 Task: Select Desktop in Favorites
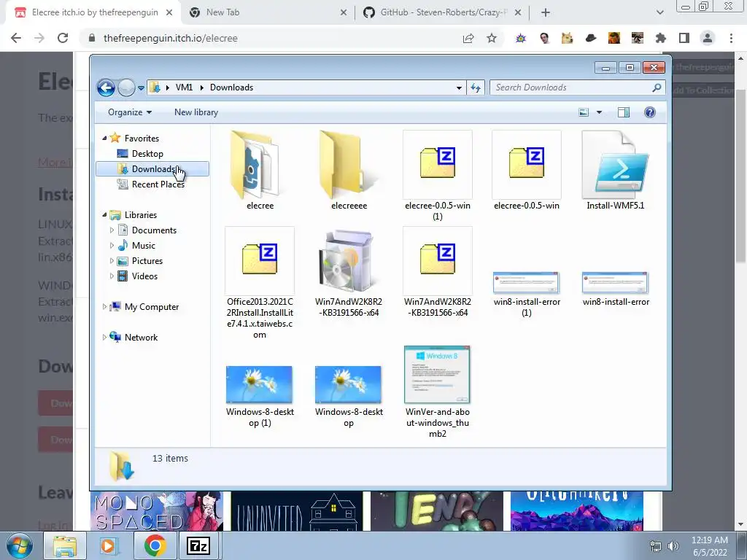[147, 154]
